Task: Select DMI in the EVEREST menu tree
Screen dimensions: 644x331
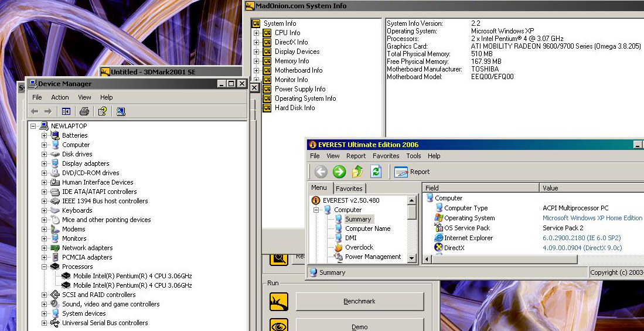Action: [351, 238]
